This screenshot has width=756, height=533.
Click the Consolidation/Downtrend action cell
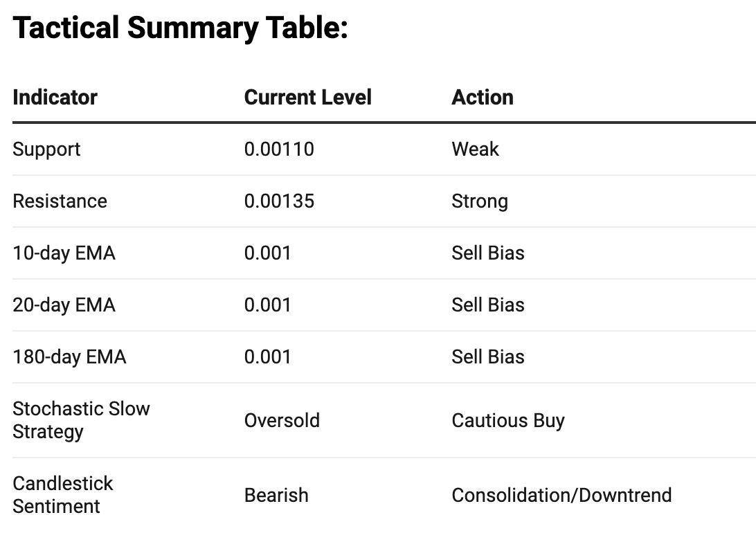pyautogui.click(x=561, y=495)
